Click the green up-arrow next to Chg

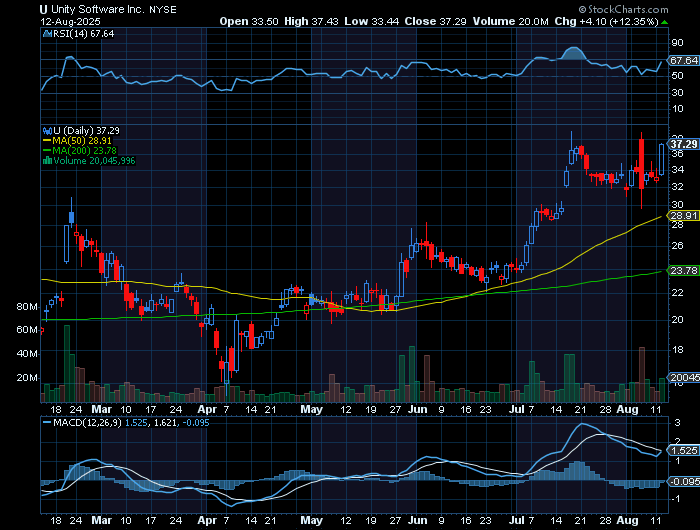(664, 22)
